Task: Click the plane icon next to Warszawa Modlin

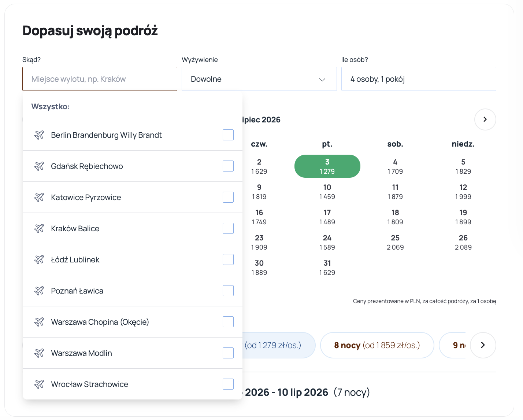Action: click(x=39, y=353)
